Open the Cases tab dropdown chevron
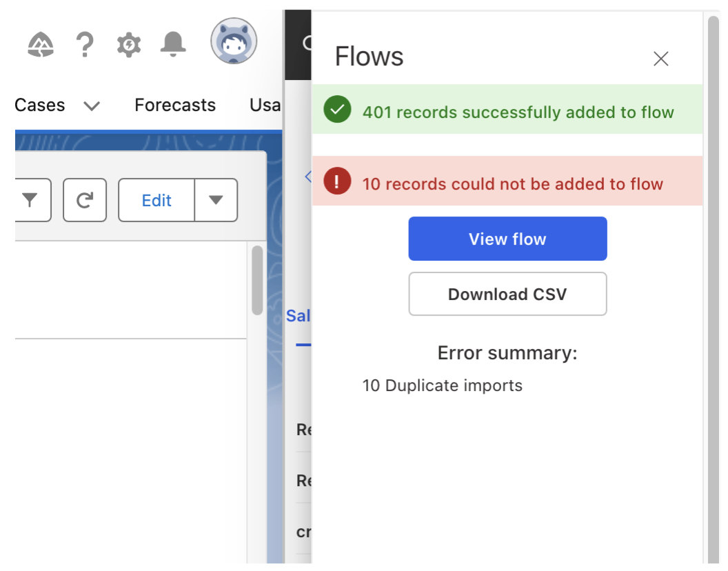Screen dimensions: 728x571 pyautogui.click(x=92, y=106)
